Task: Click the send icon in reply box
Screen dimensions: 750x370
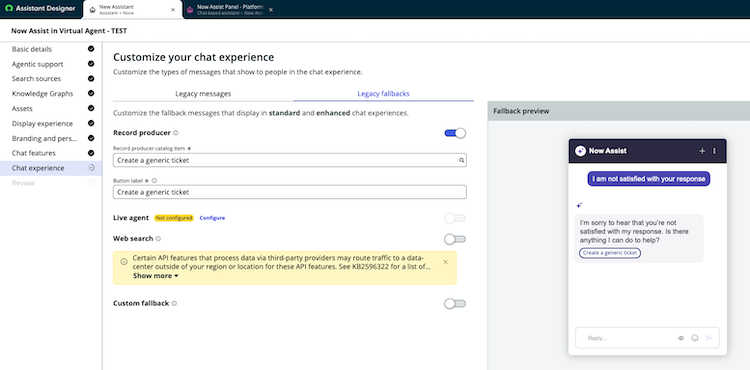Action: click(x=709, y=338)
